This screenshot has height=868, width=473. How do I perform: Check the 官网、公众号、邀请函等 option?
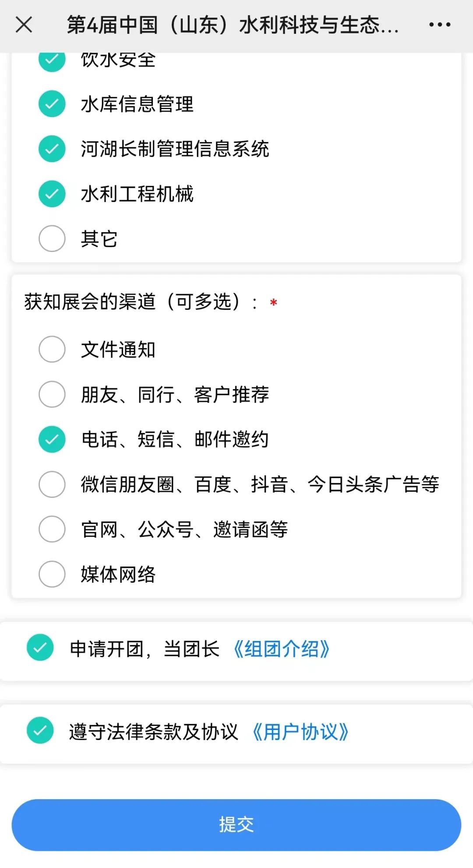[x=52, y=529]
